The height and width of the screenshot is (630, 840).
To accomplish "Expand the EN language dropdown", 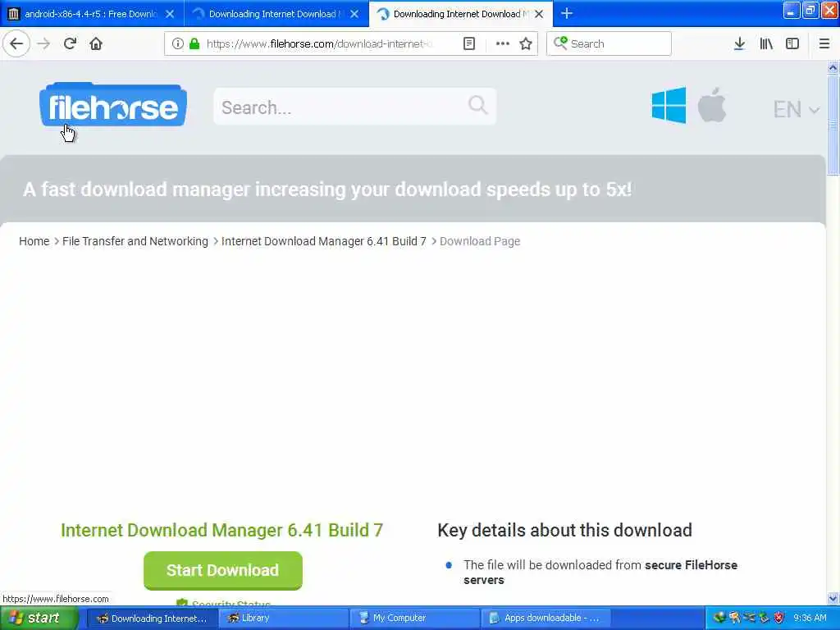I will click(x=796, y=109).
